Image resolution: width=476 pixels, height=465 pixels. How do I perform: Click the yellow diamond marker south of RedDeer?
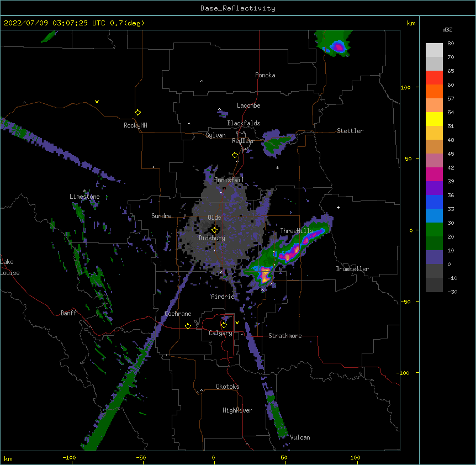(235, 155)
